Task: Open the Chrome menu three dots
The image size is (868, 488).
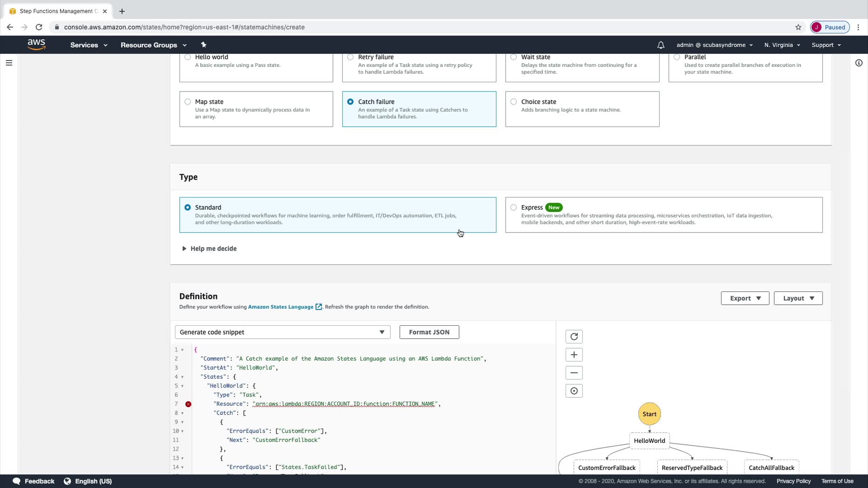Action: pos(859,27)
